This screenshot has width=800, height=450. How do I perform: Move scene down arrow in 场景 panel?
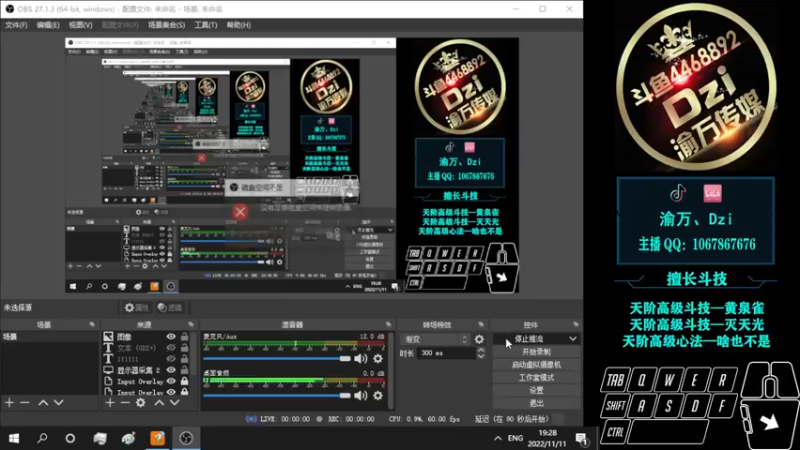tap(59, 403)
